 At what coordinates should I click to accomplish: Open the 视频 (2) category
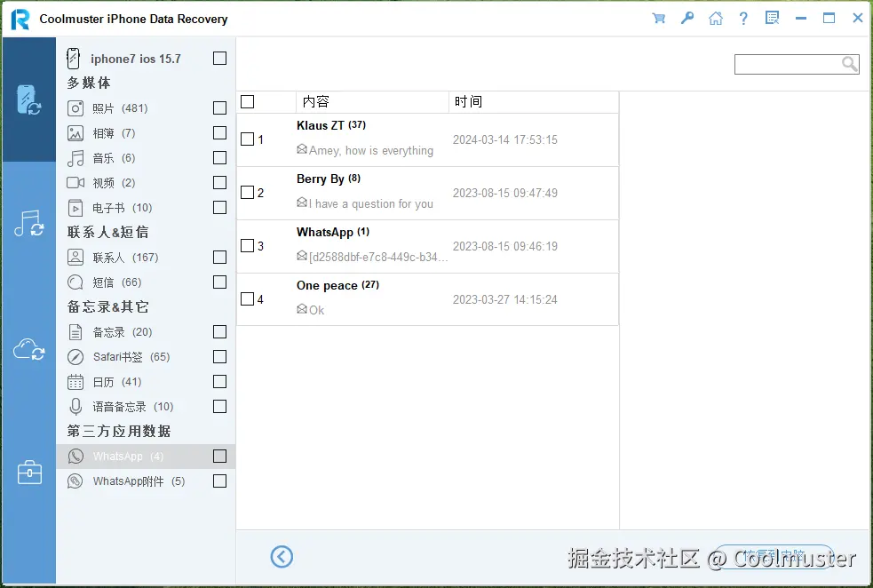(146, 183)
